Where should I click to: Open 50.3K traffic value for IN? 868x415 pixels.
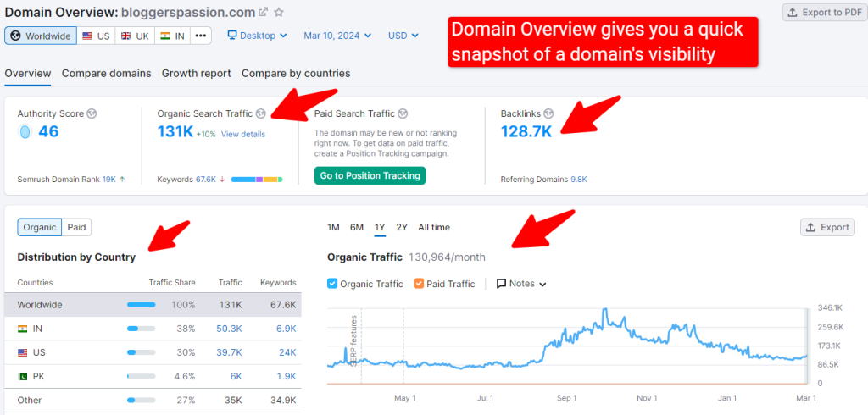click(x=229, y=329)
